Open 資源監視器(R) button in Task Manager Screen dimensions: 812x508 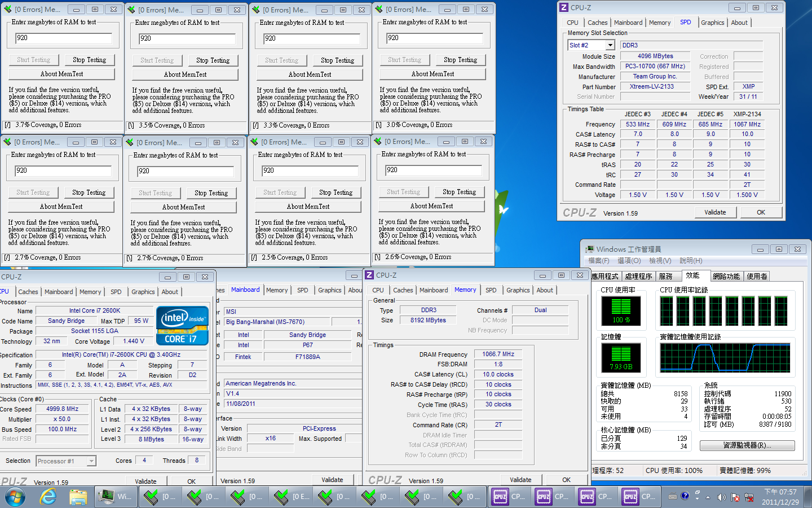pyautogui.click(x=747, y=445)
